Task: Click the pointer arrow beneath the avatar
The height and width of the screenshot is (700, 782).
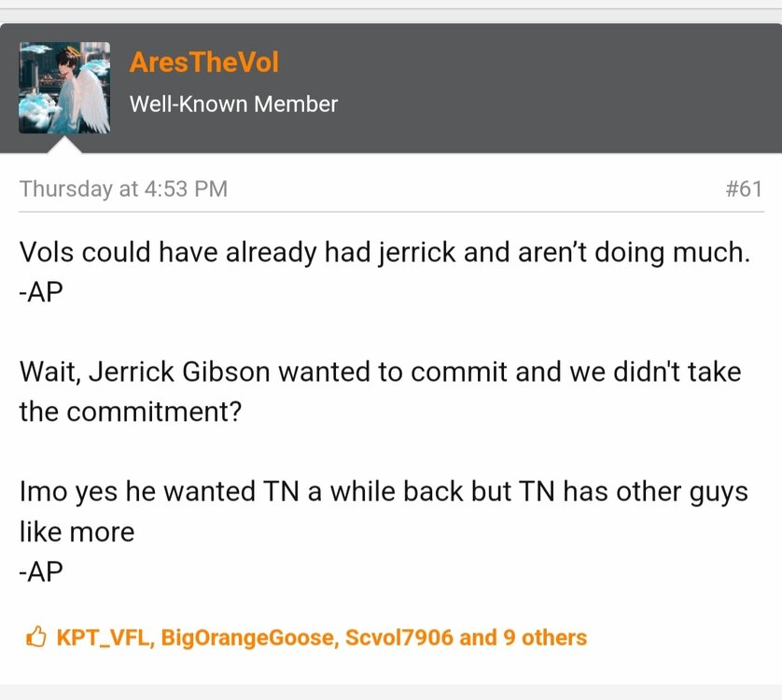Action: [63, 146]
